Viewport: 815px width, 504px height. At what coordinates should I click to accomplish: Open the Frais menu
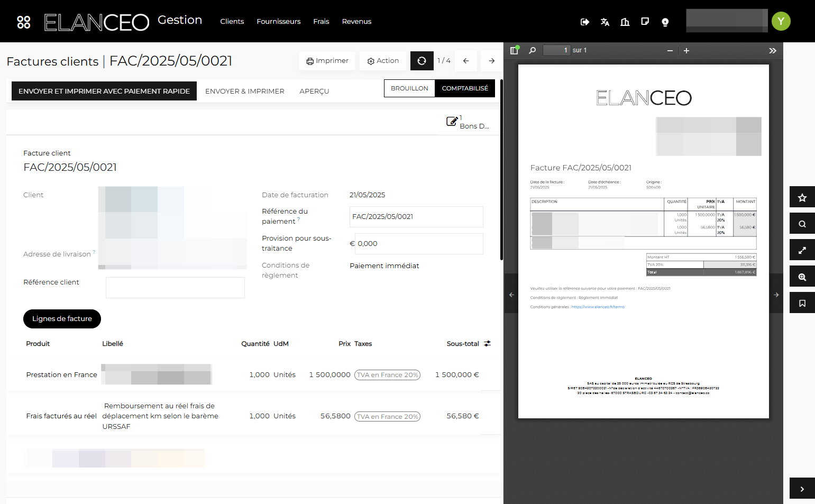click(321, 22)
